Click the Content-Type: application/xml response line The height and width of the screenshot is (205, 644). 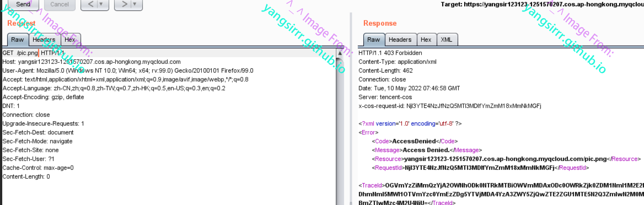click(x=397, y=62)
